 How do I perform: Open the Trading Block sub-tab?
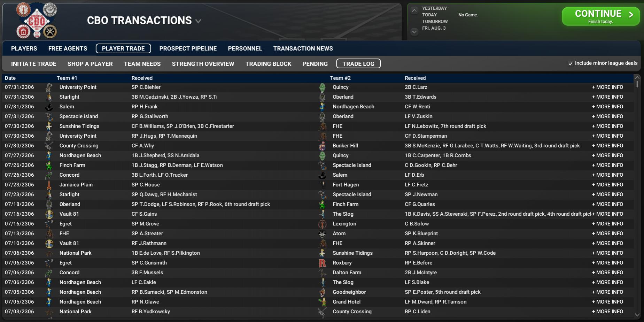pyautogui.click(x=268, y=64)
